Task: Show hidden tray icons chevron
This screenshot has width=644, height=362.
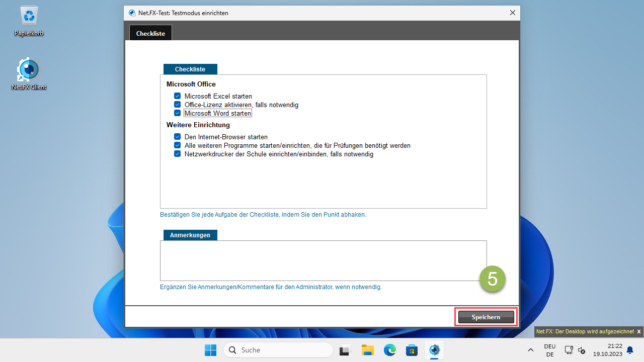Action: [x=530, y=350]
